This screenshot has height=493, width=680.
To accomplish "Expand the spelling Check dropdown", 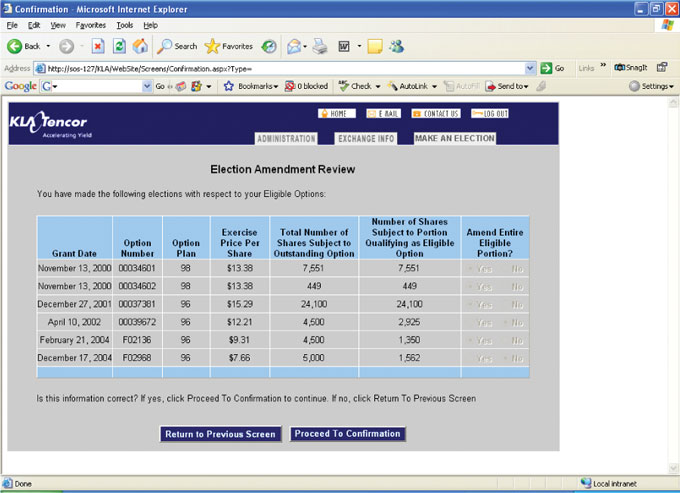I will tap(378, 87).
